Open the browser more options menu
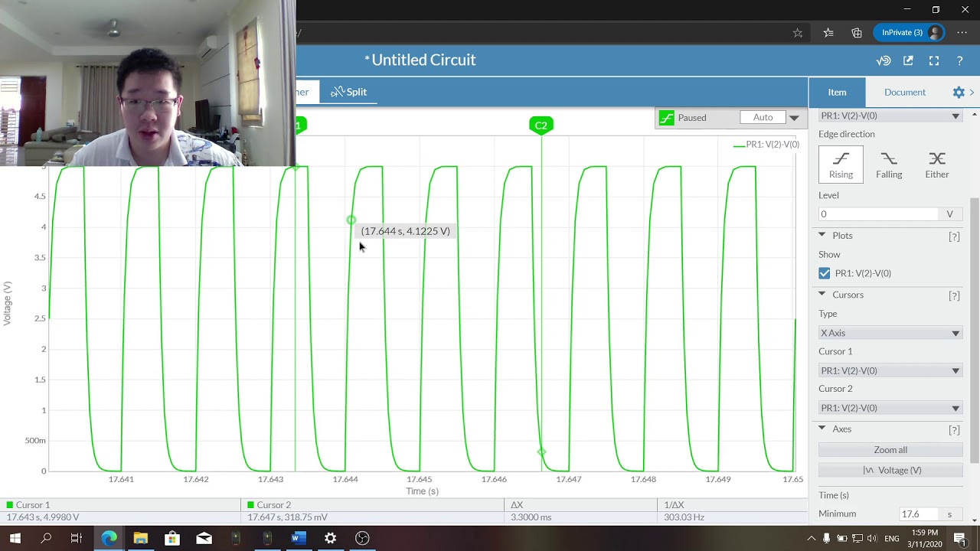980x551 pixels. point(962,33)
